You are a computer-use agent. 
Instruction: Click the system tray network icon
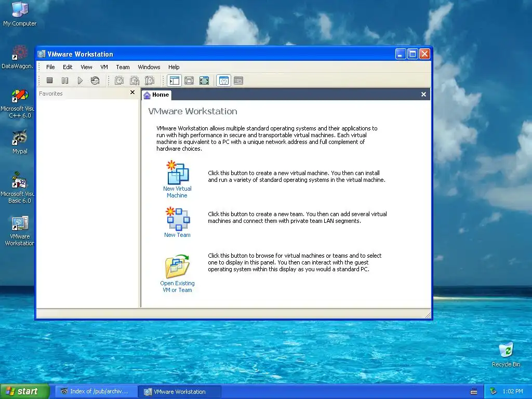click(493, 392)
